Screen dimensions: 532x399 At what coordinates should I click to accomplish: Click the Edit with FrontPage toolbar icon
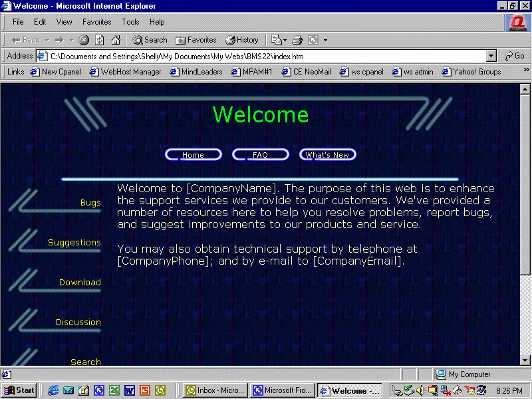(x=313, y=41)
